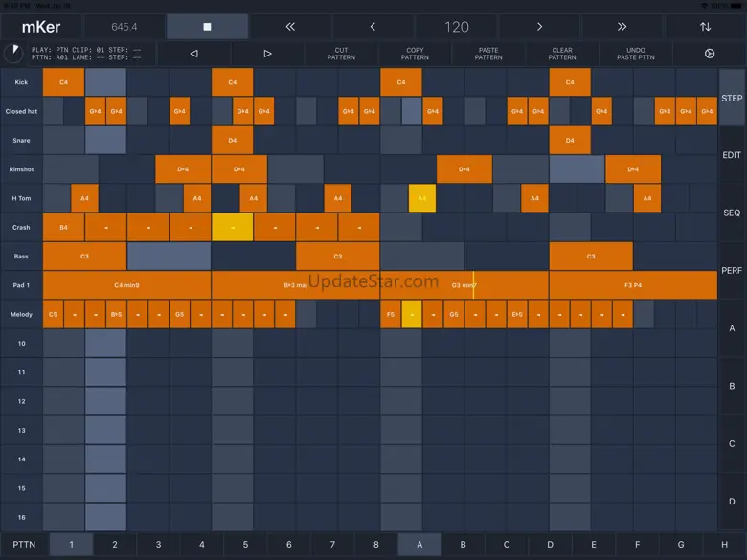Switch to SEQ mode
Viewport: 747px width, 560px height.
[x=732, y=213]
